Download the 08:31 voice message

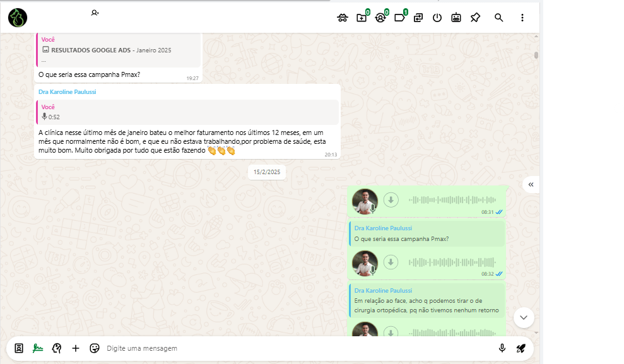point(391,200)
